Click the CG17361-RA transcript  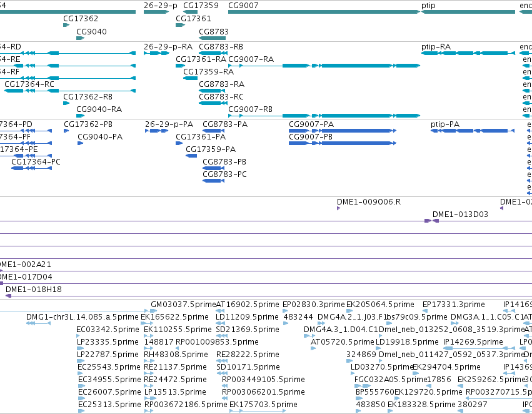[180, 66]
